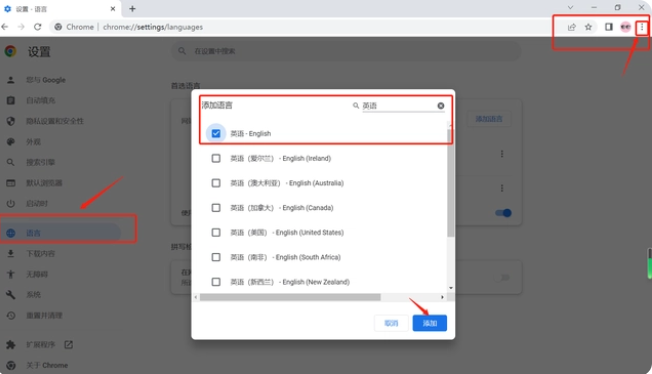Check English (Ireland) checkbox

pos(216,159)
